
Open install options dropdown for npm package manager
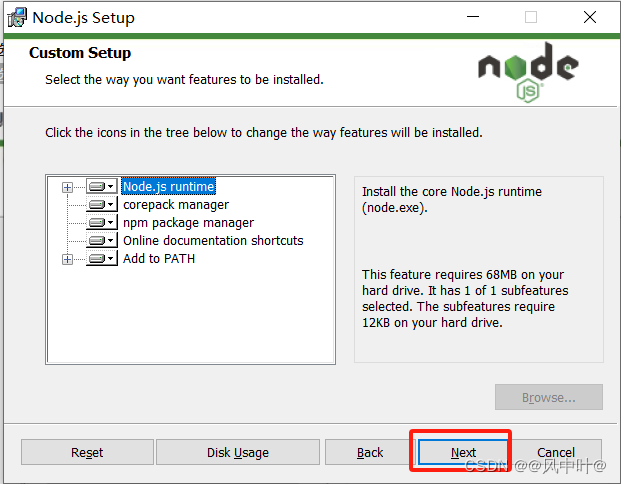pos(102,222)
